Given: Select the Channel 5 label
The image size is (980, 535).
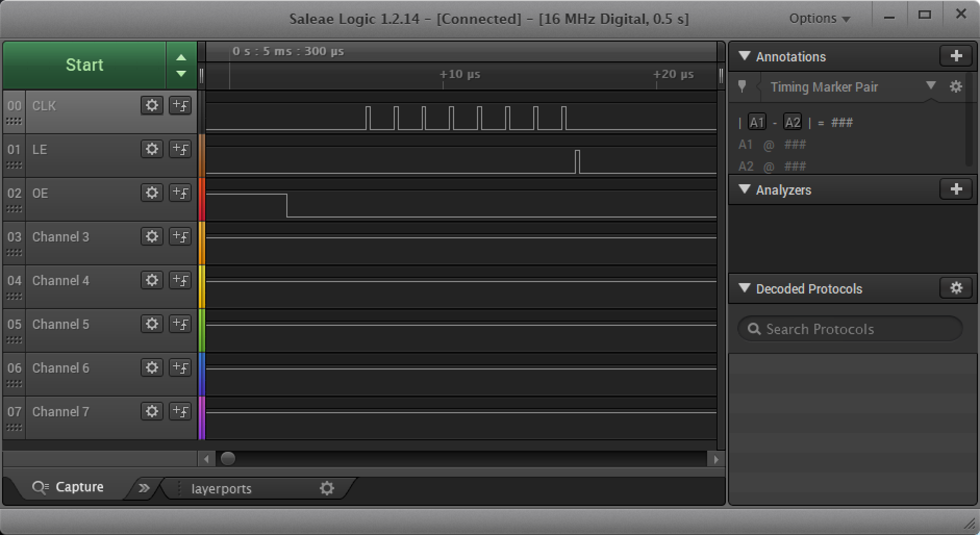Looking at the screenshot, I should [60, 324].
